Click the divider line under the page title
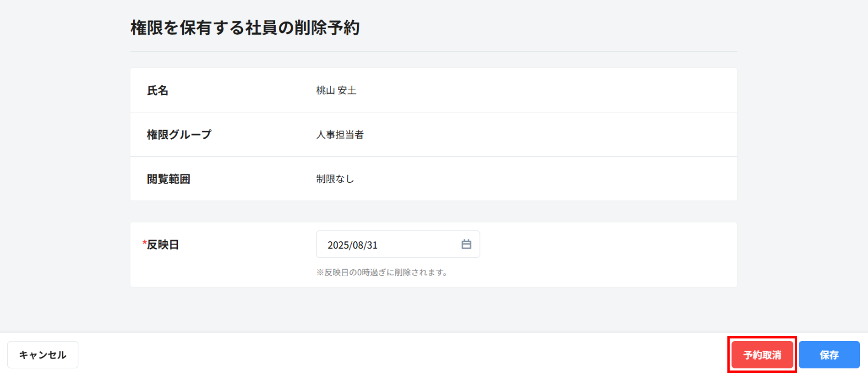Viewport: 868px width, 376px height. [x=433, y=51]
